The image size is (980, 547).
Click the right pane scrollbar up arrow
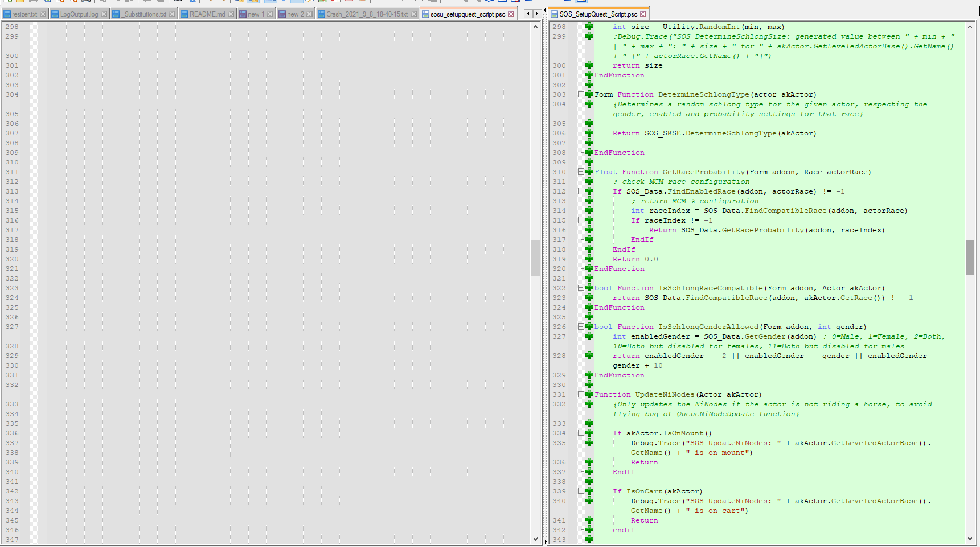click(x=970, y=27)
